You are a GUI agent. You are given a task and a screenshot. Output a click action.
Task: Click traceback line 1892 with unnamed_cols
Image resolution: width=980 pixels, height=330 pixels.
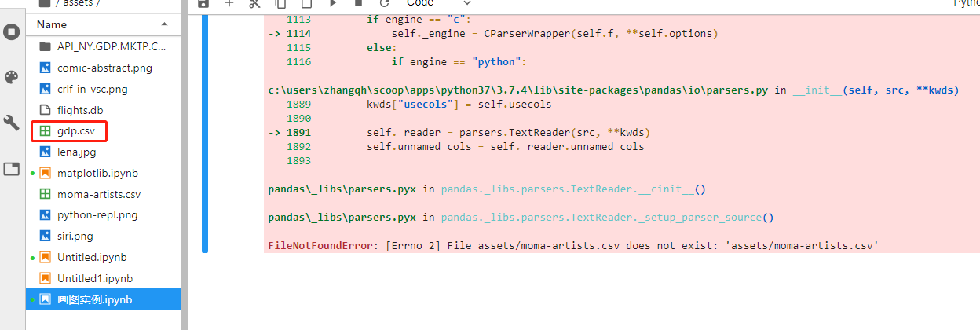click(x=465, y=146)
